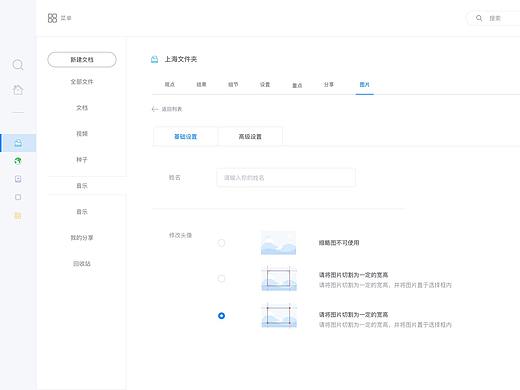Click the 缩略图不可使用 option label
The height and width of the screenshot is (390, 520).
[x=339, y=243]
